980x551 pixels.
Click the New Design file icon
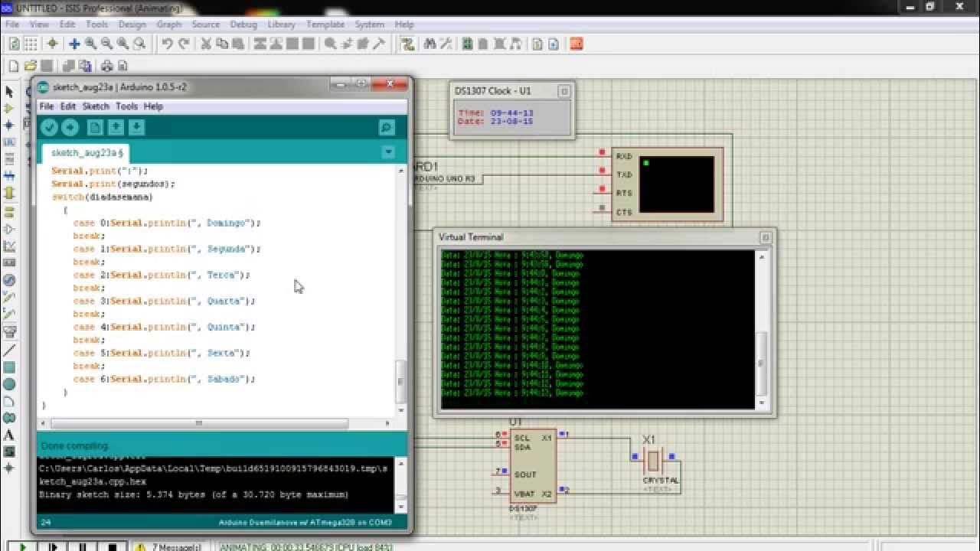[x=13, y=67]
